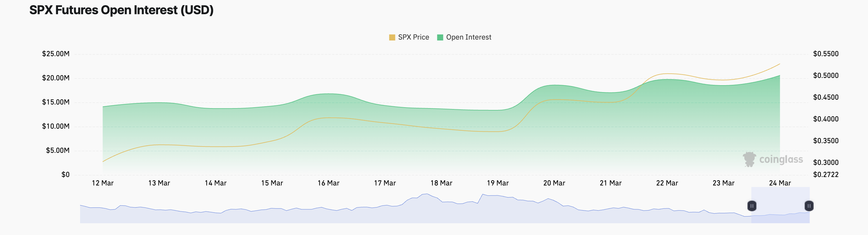Click the coinglass mascot watermark icon
This screenshot has width=868, height=235.
tap(750, 159)
